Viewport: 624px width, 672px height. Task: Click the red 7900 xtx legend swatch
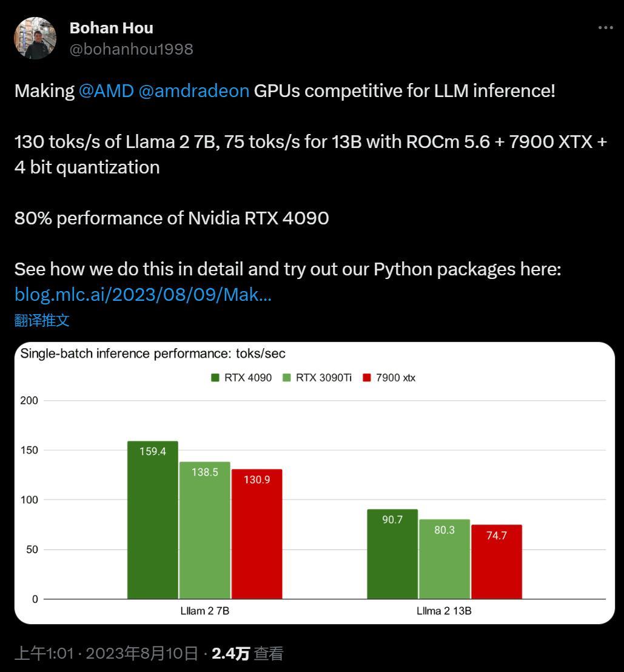pyautogui.click(x=366, y=378)
